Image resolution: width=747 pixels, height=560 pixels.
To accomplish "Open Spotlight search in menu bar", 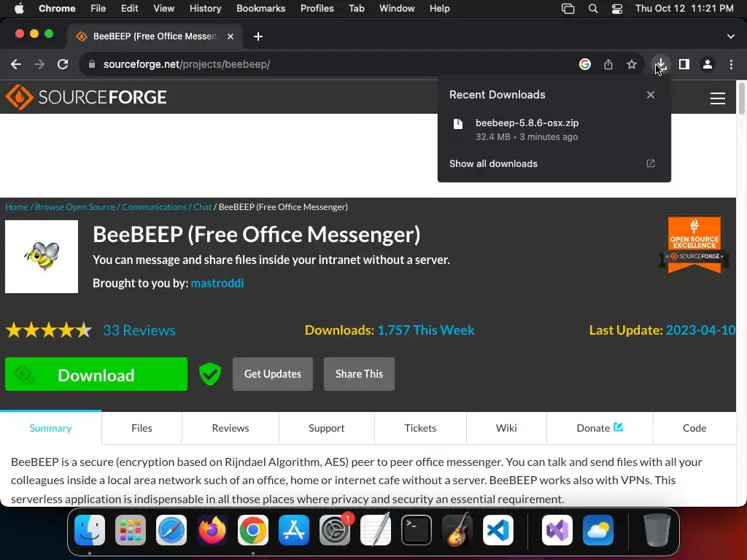I will coord(593,9).
